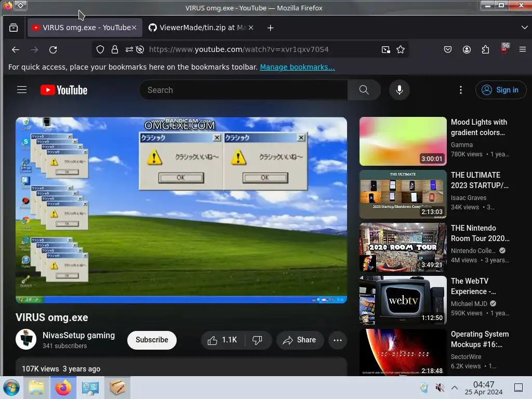The image size is (532, 399).
Task: Open Firefox application menu
Action: (x=523, y=49)
